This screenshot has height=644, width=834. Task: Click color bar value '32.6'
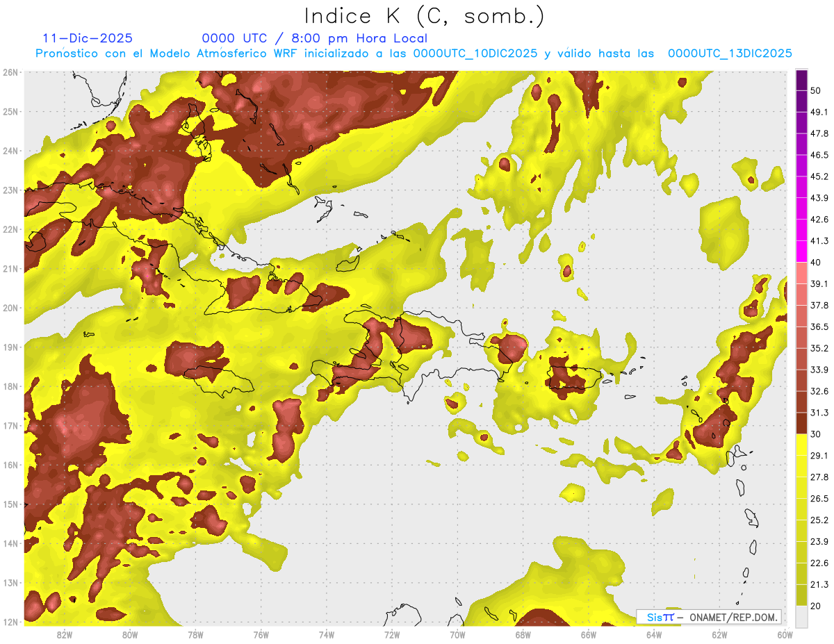pyautogui.click(x=819, y=391)
